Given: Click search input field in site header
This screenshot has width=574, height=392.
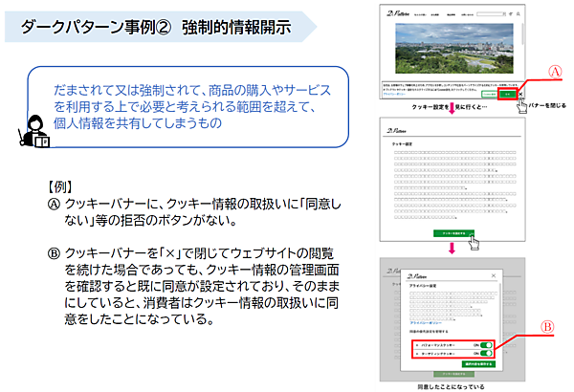Looking at the screenshot, I should [x=492, y=14].
